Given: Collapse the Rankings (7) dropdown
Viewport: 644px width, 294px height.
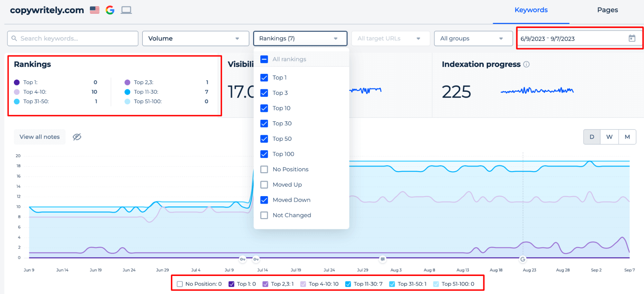Looking at the screenshot, I should (x=300, y=38).
